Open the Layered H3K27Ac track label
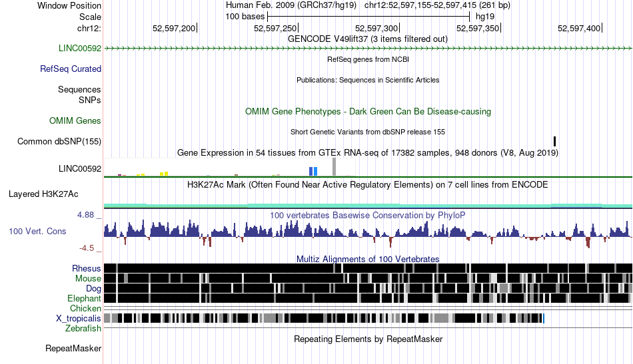Viewport: 633px width, 364px height. [x=43, y=194]
